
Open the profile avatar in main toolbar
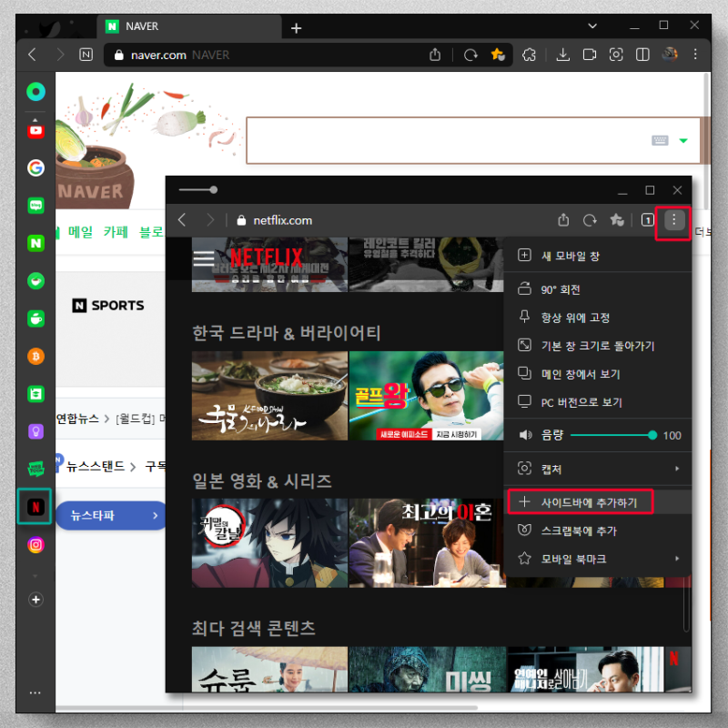tap(670, 55)
